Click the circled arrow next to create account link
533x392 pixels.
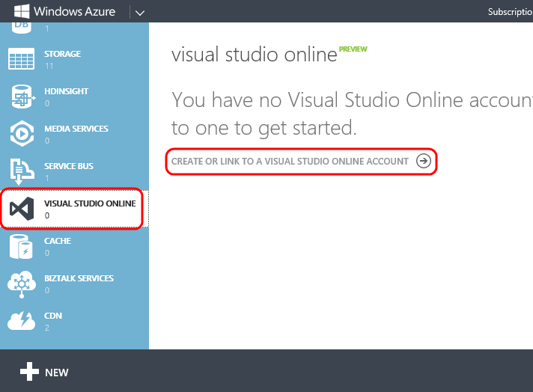coord(424,161)
